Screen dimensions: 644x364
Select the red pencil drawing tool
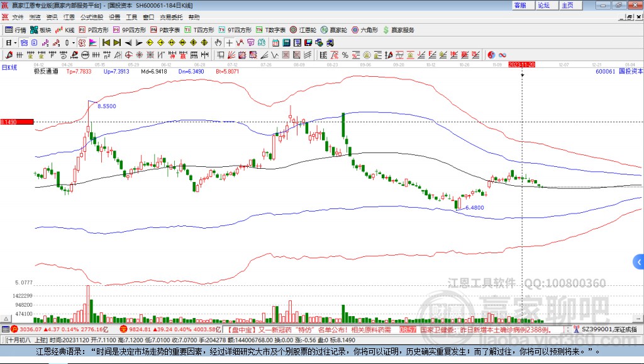[9, 55]
